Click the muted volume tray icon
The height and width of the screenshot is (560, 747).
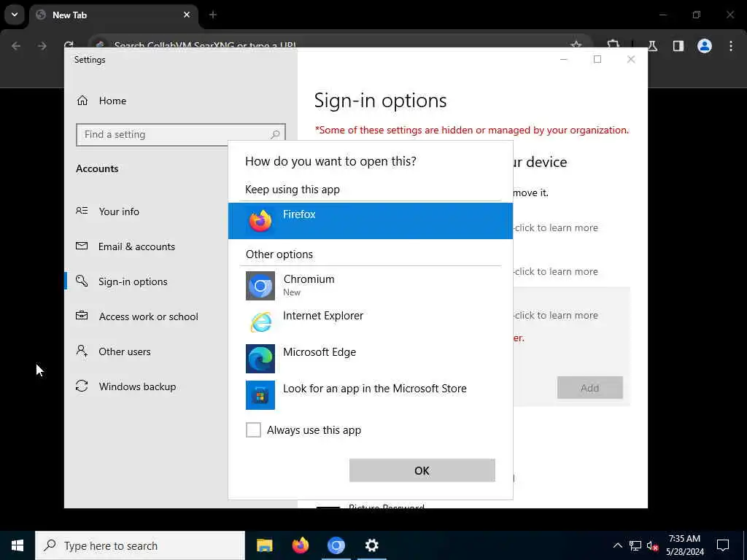[x=653, y=545]
